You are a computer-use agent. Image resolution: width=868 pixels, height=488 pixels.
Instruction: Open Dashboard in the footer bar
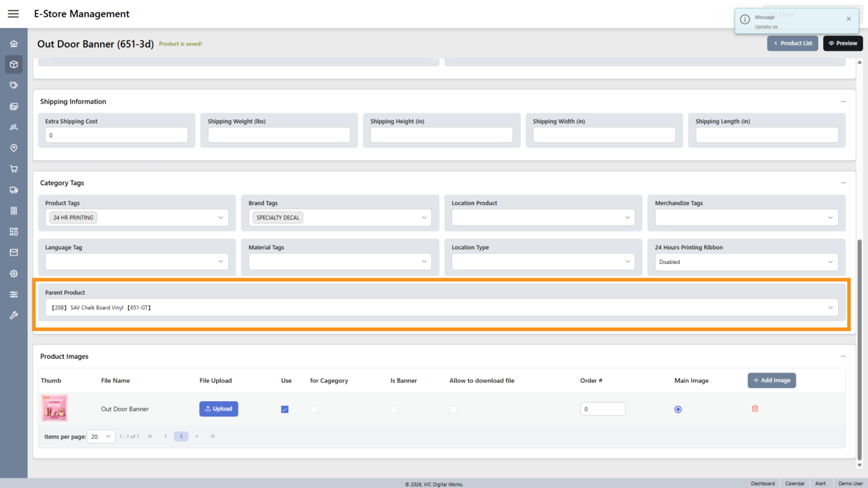(x=763, y=483)
